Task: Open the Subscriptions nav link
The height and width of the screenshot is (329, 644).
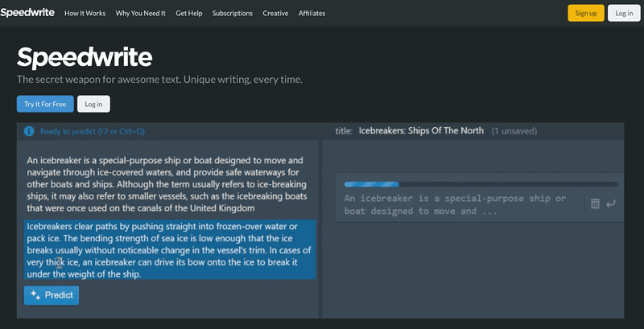Action: click(232, 14)
